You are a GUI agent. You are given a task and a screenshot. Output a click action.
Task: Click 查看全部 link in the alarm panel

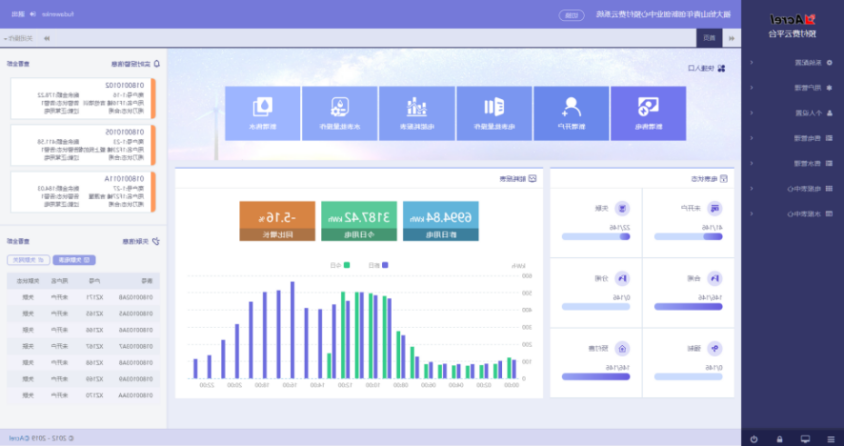18,64
